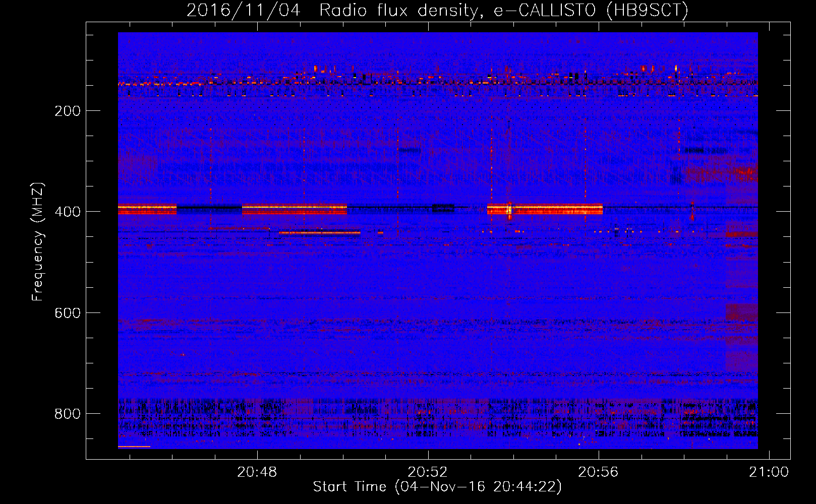The width and height of the screenshot is (816, 504).
Task: Click the 20:48 time tick label
Action: tap(257, 472)
